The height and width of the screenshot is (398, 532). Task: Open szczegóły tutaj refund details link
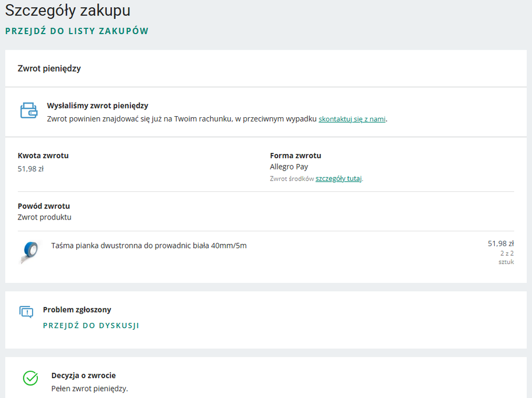pos(338,178)
